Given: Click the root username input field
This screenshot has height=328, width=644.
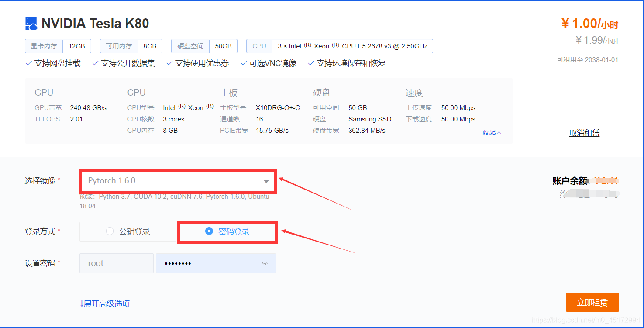Looking at the screenshot, I should tap(116, 263).
